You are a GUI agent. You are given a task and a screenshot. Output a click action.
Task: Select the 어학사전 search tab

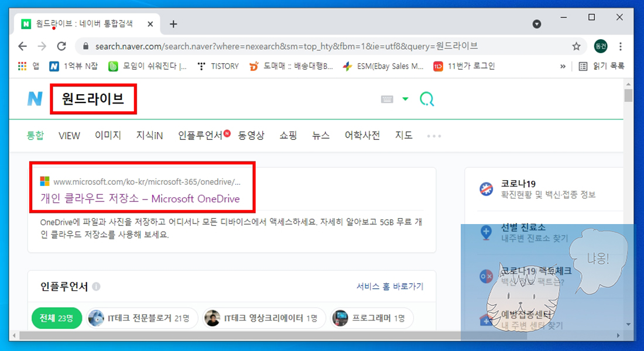(x=362, y=136)
